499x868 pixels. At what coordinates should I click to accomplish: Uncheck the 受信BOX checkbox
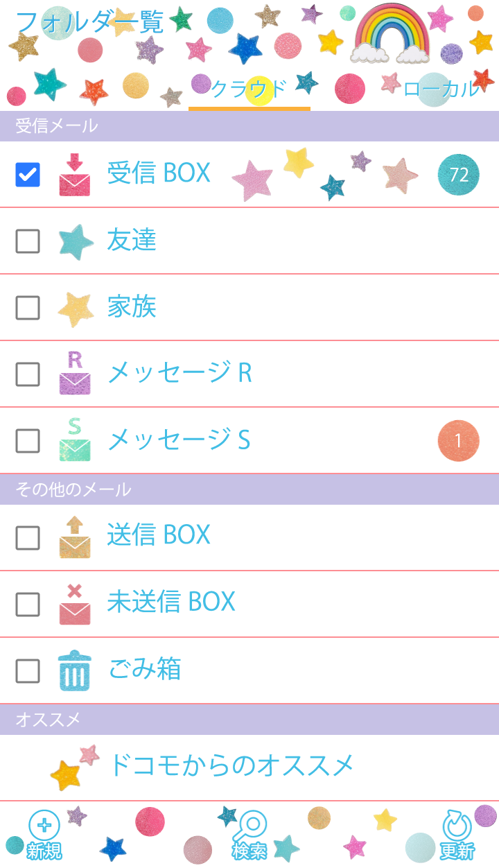tap(28, 175)
